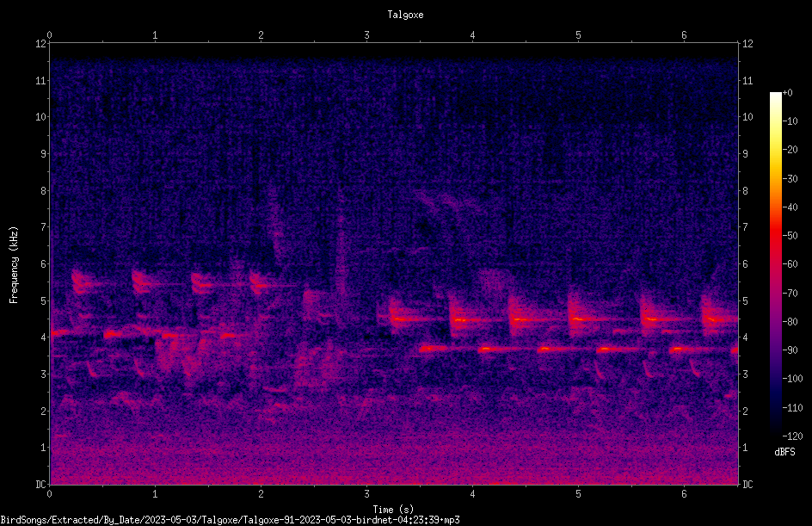Click the Time (s) axis label
The width and height of the screenshot is (812, 526).
393,510
